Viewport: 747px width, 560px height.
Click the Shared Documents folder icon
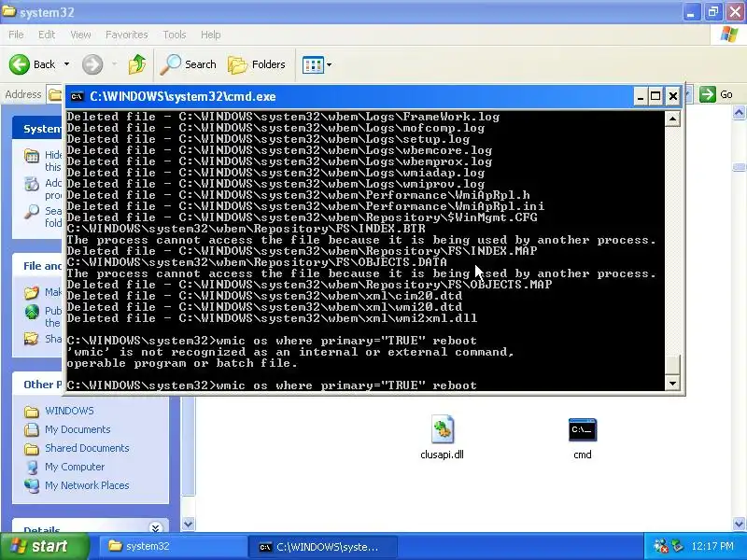click(x=32, y=449)
